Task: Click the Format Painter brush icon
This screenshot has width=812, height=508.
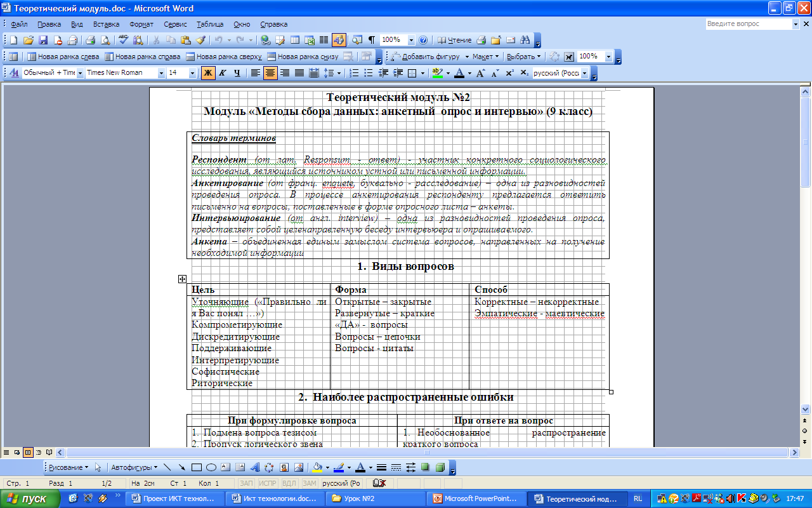Action: [200, 40]
